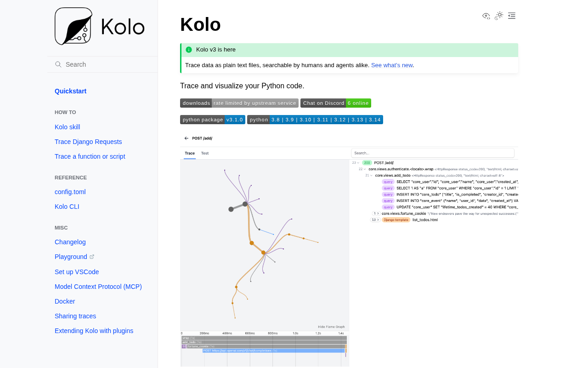Switch to the Test tab
Viewport: 588px width, 368px height.
205,153
